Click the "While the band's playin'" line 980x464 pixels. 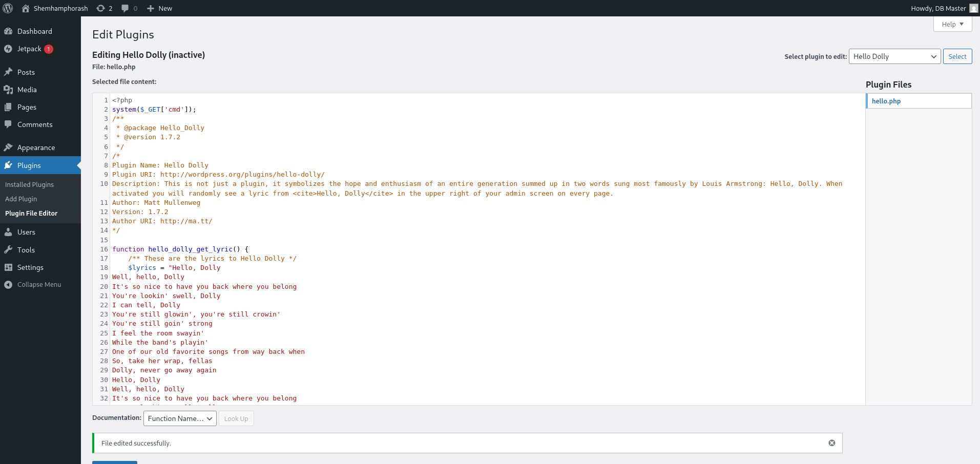click(160, 342)
